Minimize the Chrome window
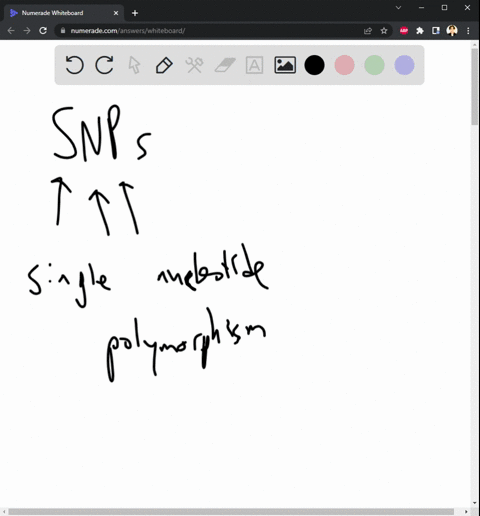 tap(421, 7)
